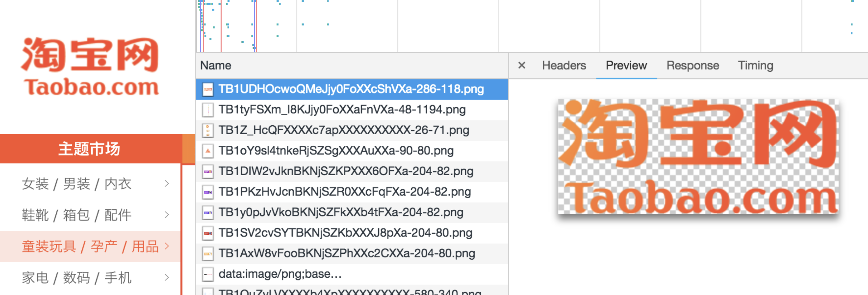Click icon beside TB1DIW2vJknBKNjSZKPXXX6OFXa-204-82.png
This screenshot has width=868, height=295.
(x=207, y=172)
